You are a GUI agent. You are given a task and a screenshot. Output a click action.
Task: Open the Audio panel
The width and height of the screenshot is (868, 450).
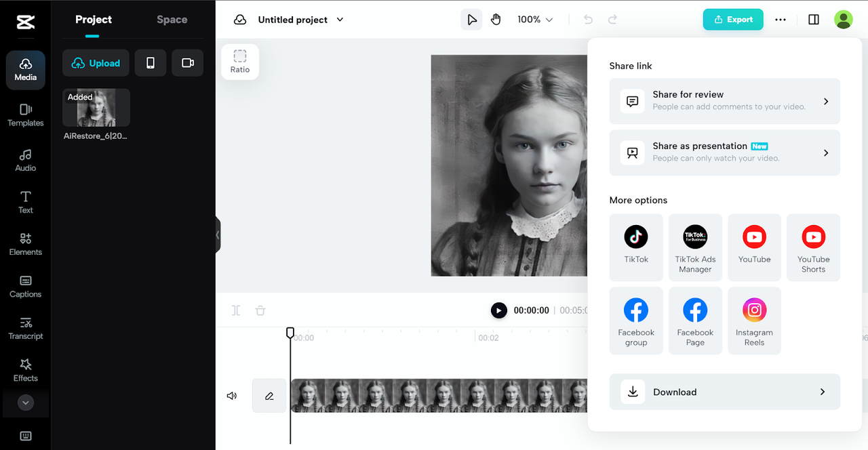pyautogui.click(x=26, y=160)
